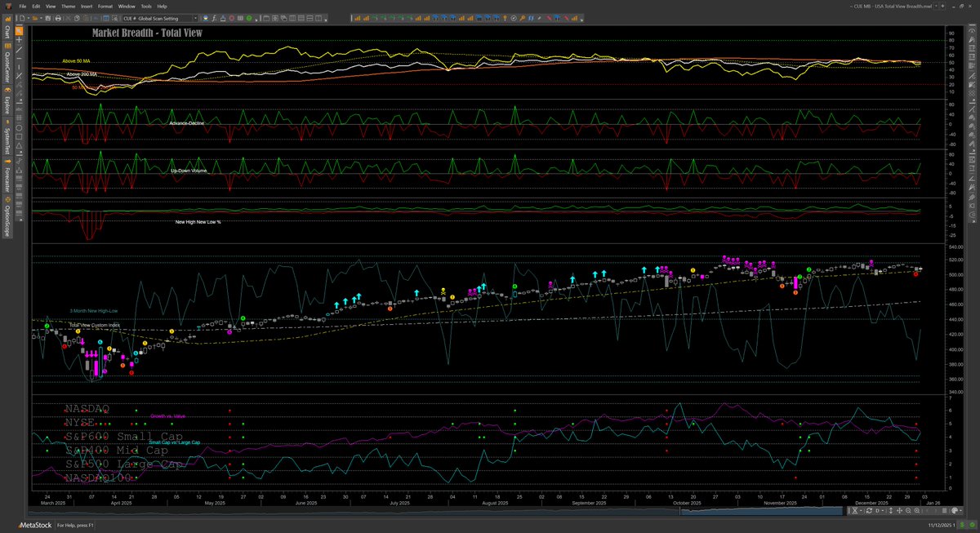Expand the New document dropdown arrow
The width and height of the screenshot is (980, 533).
(x=29, y=18)
